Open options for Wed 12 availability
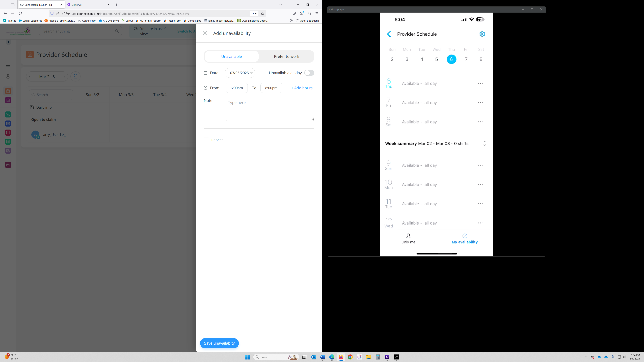 click(480, 223)
